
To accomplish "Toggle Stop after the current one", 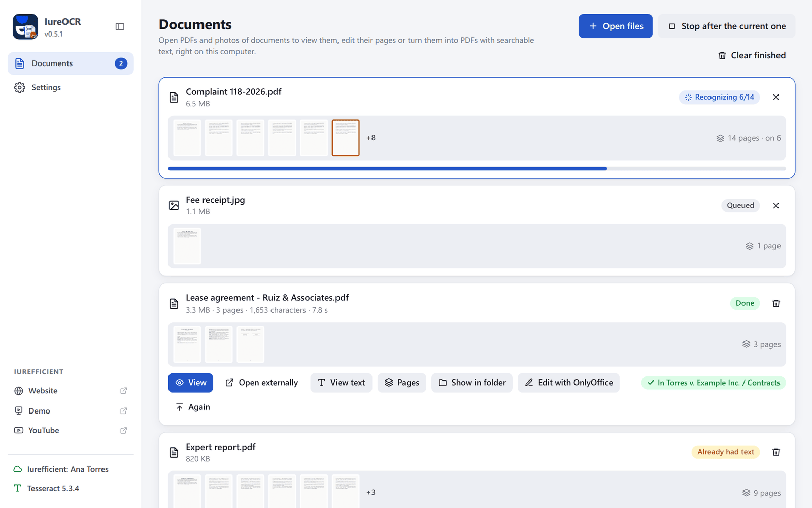I will pyautogui.click(x=727, y=26).
